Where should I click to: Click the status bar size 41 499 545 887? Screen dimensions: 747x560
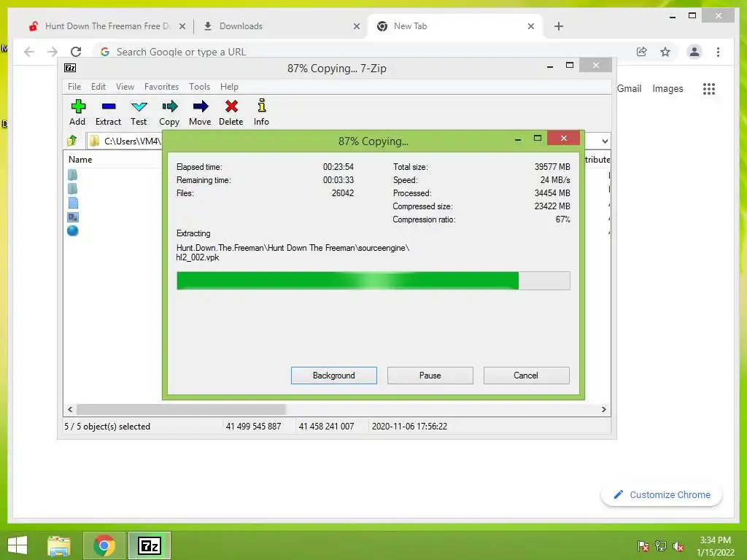[253, 426]
